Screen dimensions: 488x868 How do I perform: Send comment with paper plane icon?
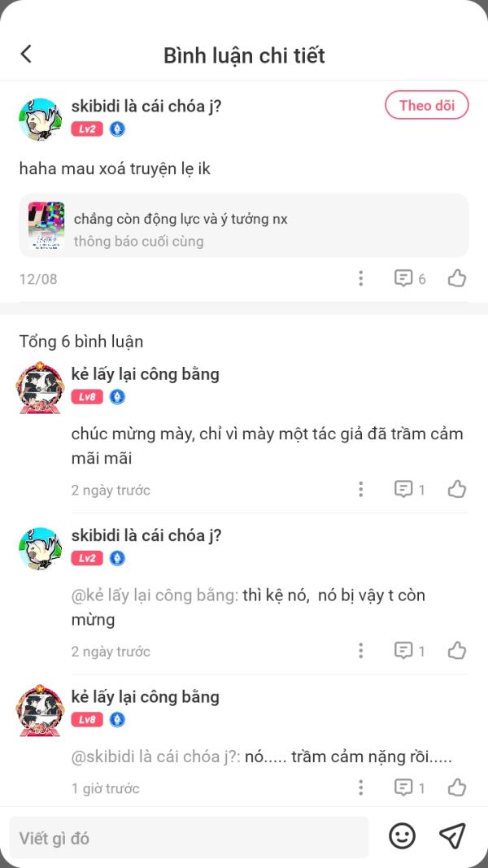[452, 836]
